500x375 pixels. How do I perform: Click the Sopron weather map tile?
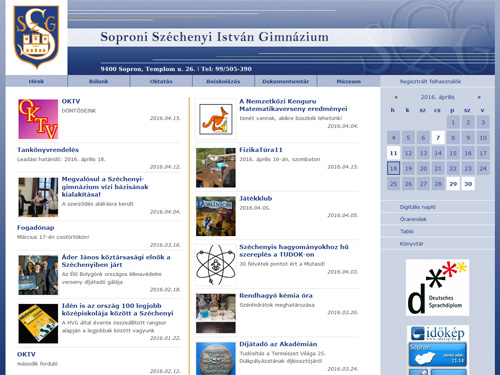point(437,355)
